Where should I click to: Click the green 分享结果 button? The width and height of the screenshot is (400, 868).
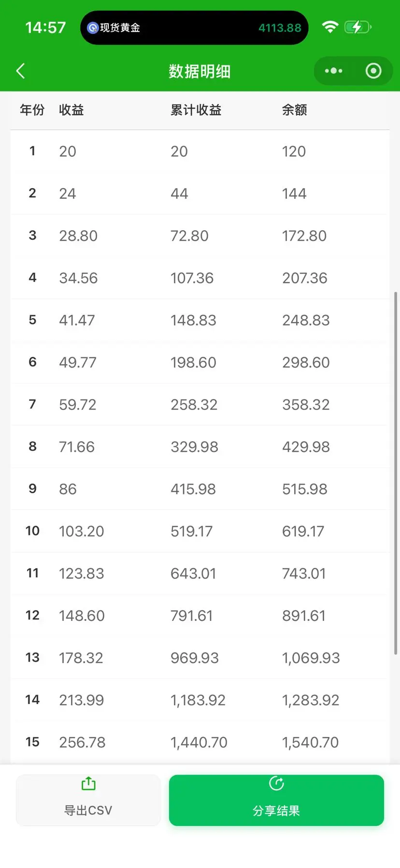[x=276, y=800]
